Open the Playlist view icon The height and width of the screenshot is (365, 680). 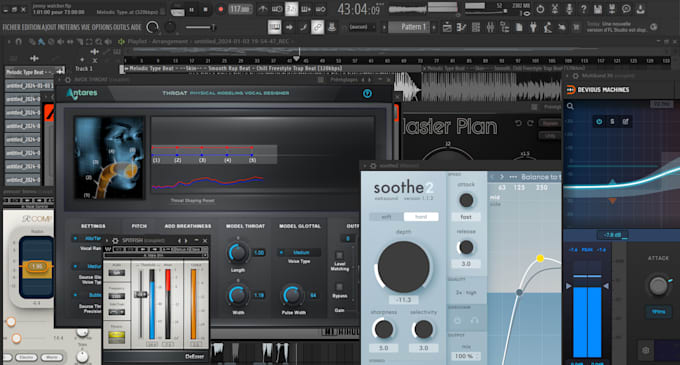coord(447,27)
